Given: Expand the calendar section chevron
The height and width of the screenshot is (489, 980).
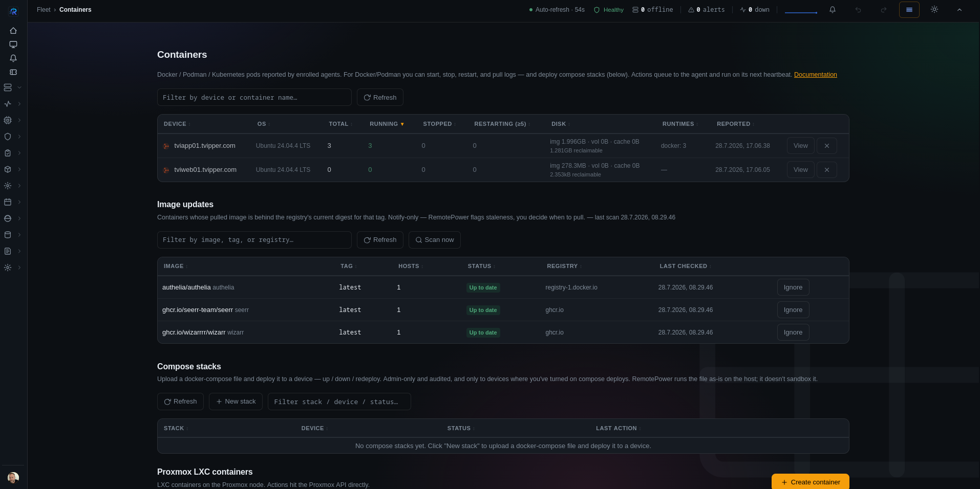Looking at the screenshot, I should [19, 202].
